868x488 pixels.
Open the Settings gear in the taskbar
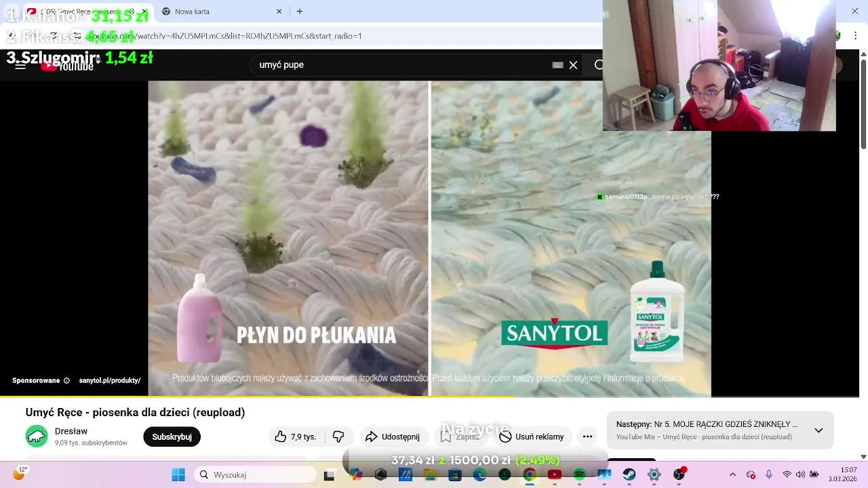pyautogui.click(x=654, y=474)
